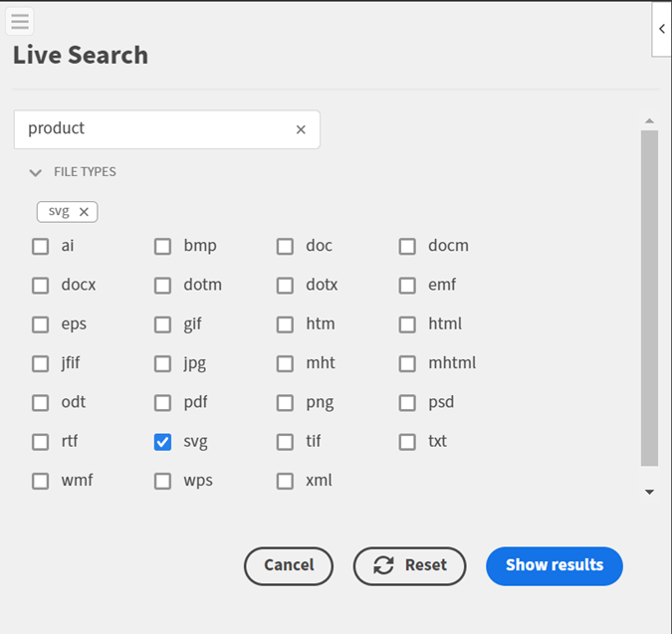
Task: Collapse the FILE TYPES section
Action: [x=35, y=172]
